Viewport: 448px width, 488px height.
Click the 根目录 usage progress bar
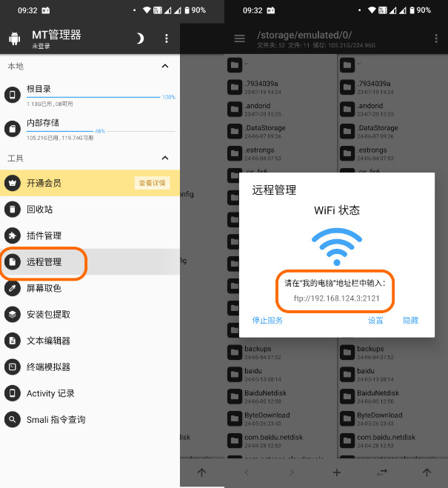[93, 97]
